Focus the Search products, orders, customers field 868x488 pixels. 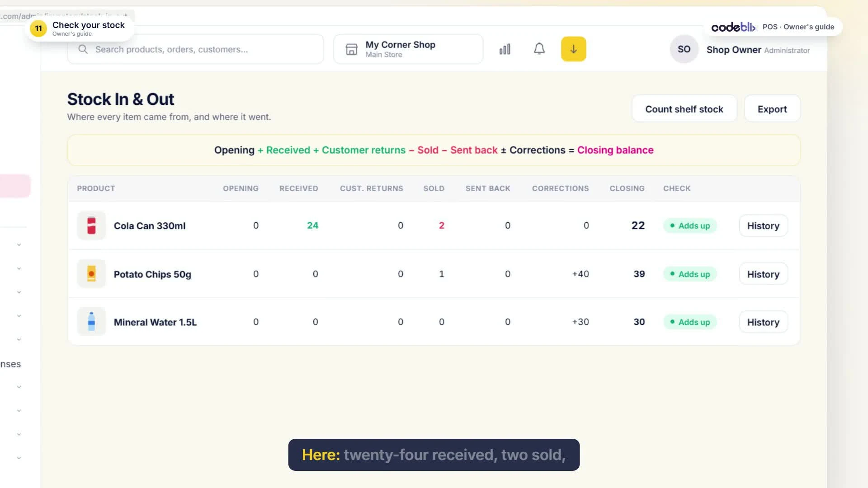click(195, 49)
